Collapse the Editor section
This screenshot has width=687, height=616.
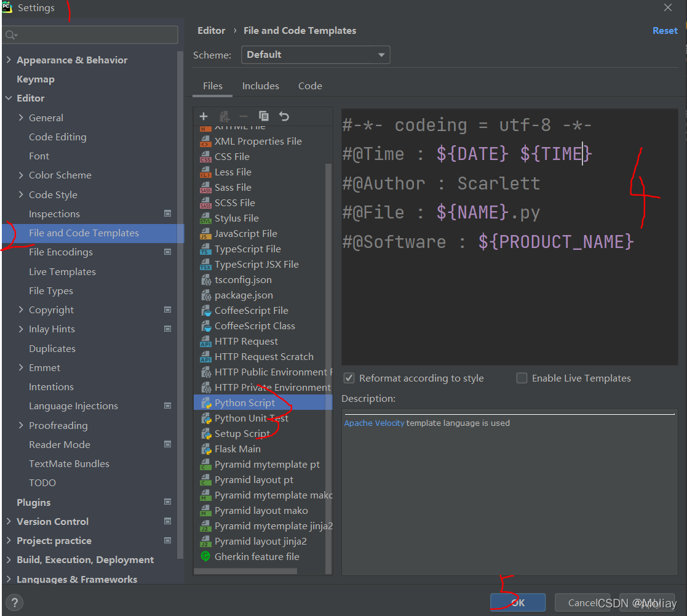pyautogui.click(x=9, y=98)
